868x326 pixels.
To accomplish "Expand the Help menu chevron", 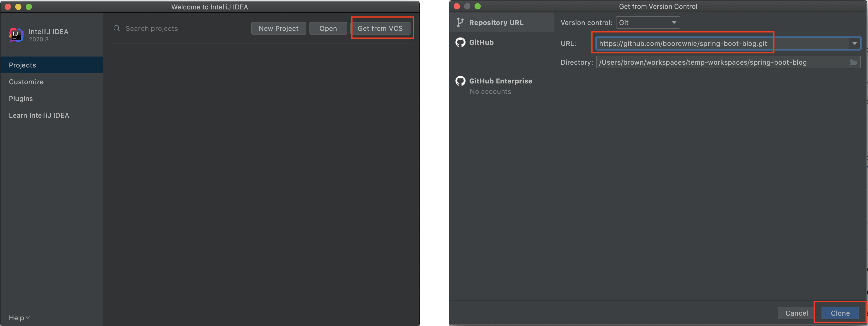I will (28, 318).
